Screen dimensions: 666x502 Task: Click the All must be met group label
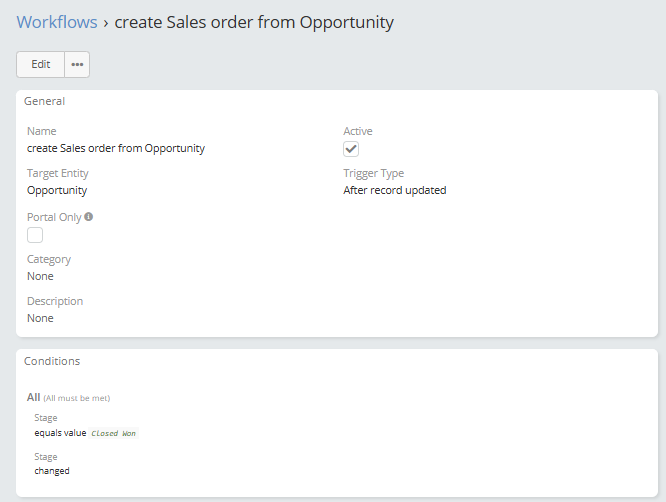(x=68, y=398)
